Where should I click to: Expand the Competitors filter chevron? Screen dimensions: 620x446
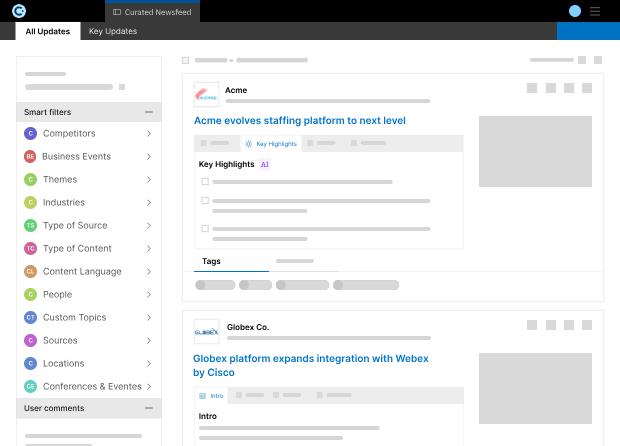pos(149,134)
